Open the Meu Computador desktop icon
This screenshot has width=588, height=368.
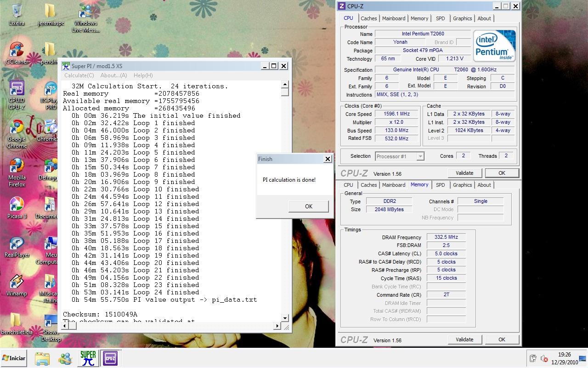pyautogui.click(x=48, y=250)
